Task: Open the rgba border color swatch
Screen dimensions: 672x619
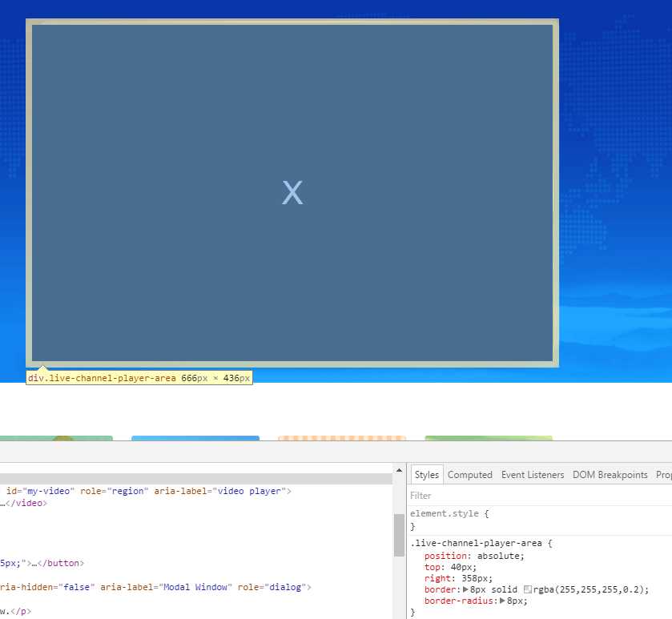Action: coord(528,589)
